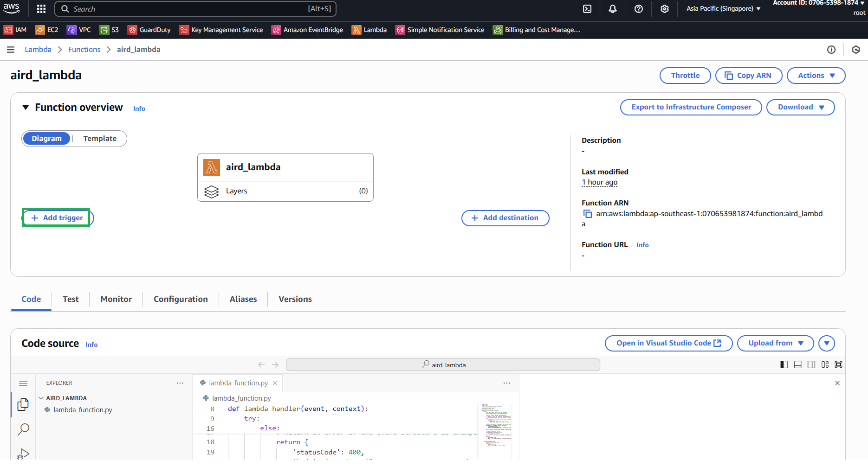Screen dimensions: 868x473
Task: Switch to the Configuration tab
Action: (181, 299)
